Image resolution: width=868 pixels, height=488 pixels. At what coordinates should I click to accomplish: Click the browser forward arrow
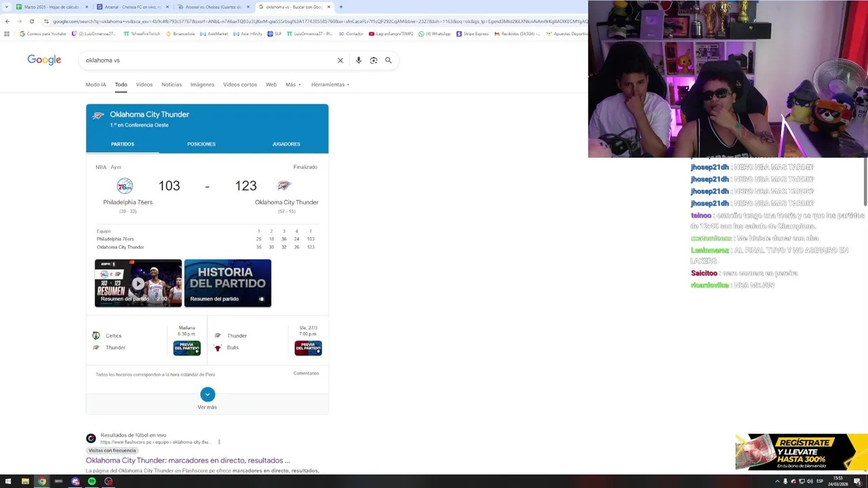point(19,21)
